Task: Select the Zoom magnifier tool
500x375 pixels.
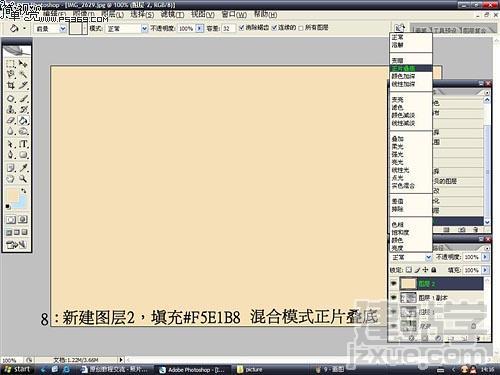Action: pyautogui.click(x=23, y=178)
